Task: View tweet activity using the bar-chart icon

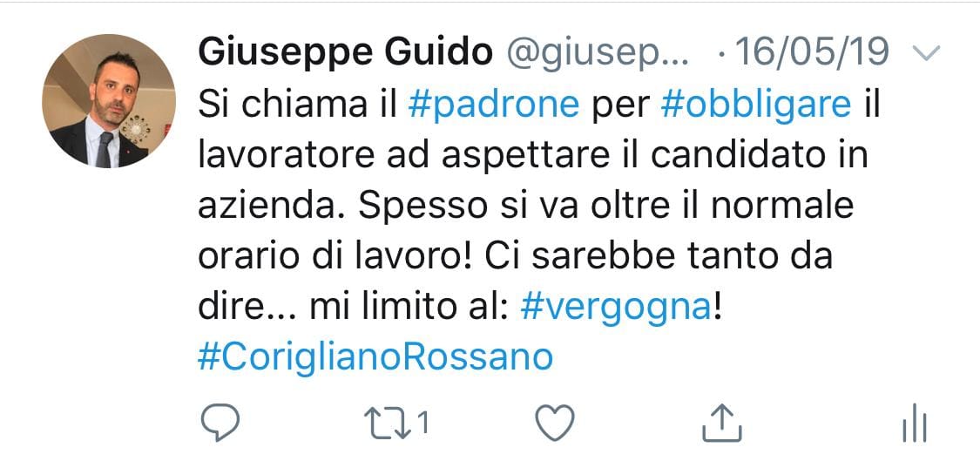Action: click(x=915, y=423)
